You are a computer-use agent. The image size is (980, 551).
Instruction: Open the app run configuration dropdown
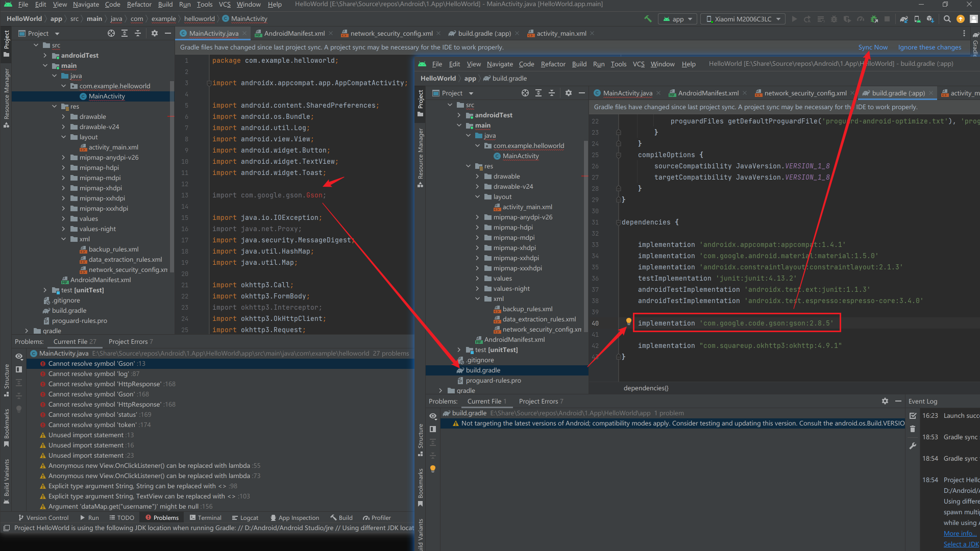(677, 19)
